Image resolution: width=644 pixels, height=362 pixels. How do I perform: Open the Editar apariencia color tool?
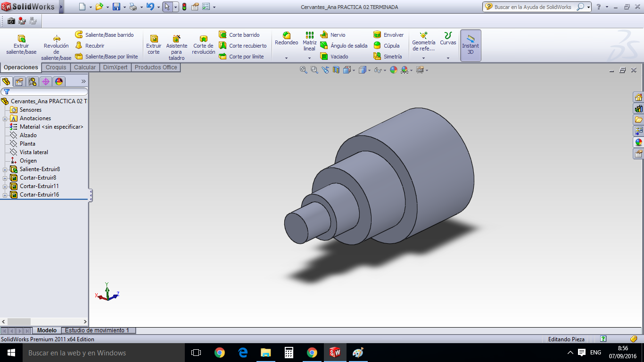pos(394,69)
